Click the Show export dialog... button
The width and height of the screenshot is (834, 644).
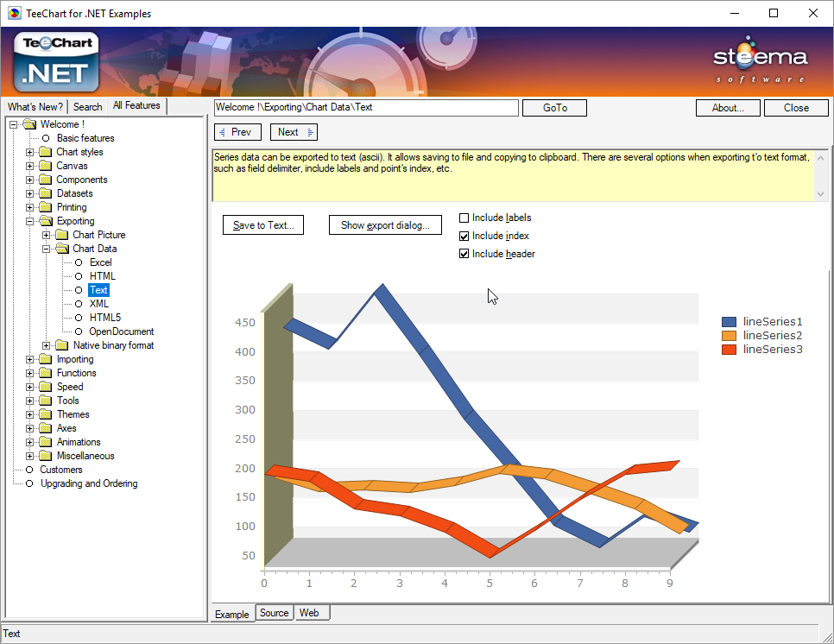[x=385, y=225]
